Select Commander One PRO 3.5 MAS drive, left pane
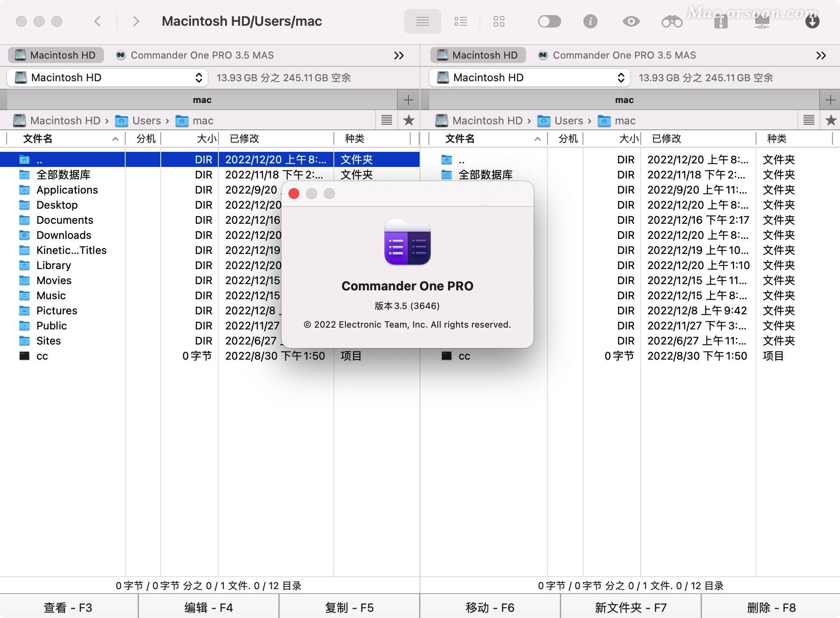Image resolution: width=840 pixels, height=618 pixels. click(194, 55)
